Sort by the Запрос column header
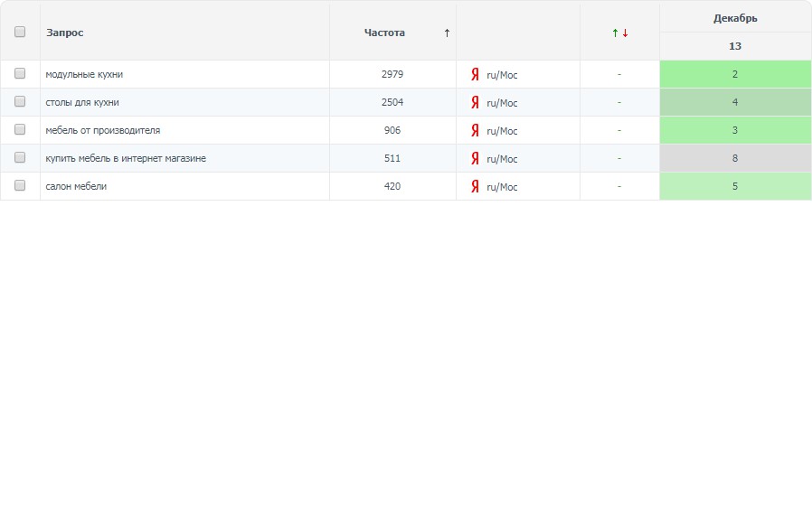The width and height of the screenshot is (812, 524). (x=65, y=33)
